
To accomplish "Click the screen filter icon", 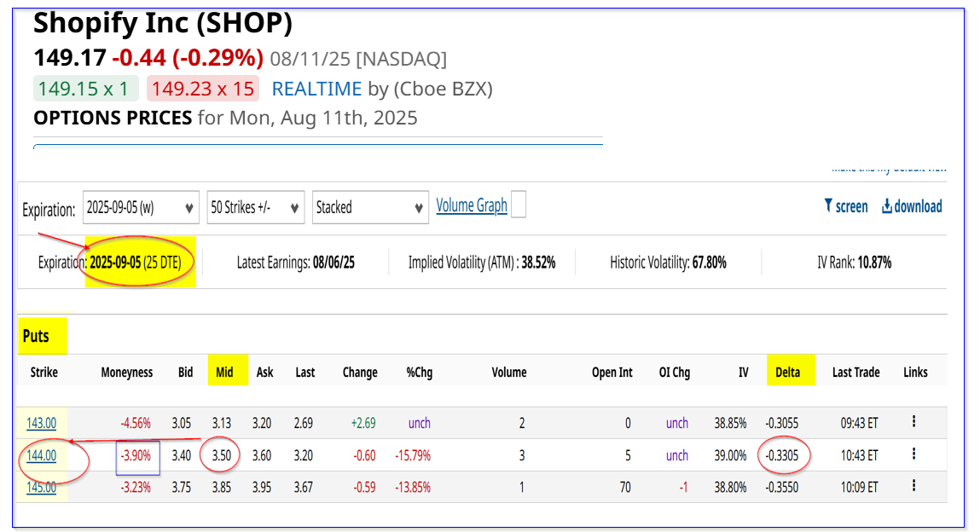I will tap(828, 206).
